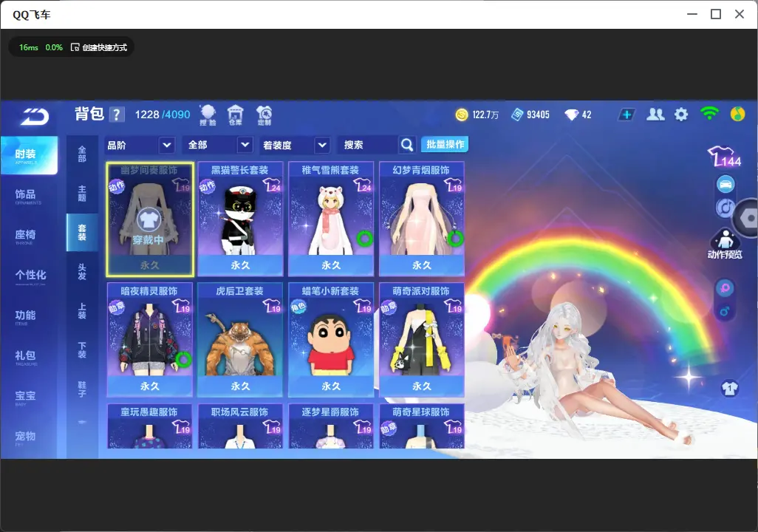Select the 萌奇派对服饰 outfit card
The height and width of the screenshot is (532, 758).
[422, 340]
